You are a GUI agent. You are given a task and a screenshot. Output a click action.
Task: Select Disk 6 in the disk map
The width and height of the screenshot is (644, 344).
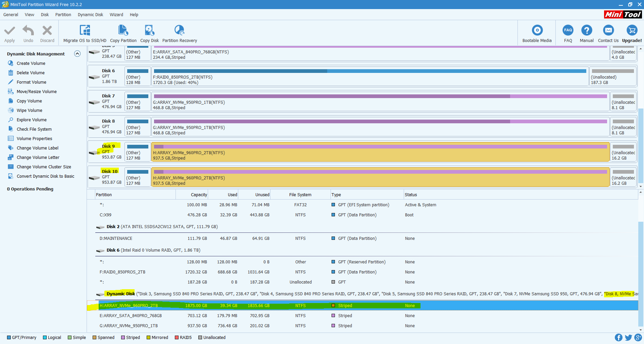click(106, 76)
